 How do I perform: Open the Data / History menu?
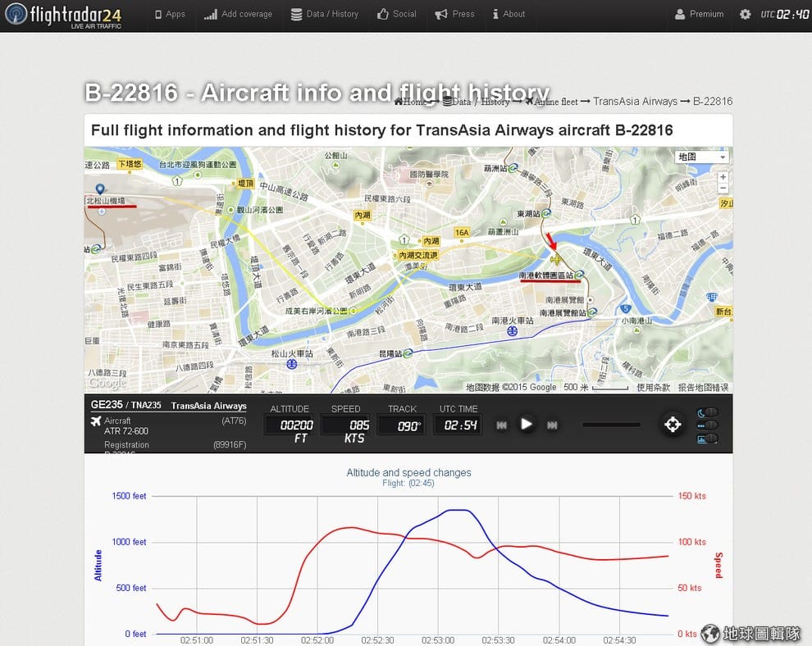[325, 15]
